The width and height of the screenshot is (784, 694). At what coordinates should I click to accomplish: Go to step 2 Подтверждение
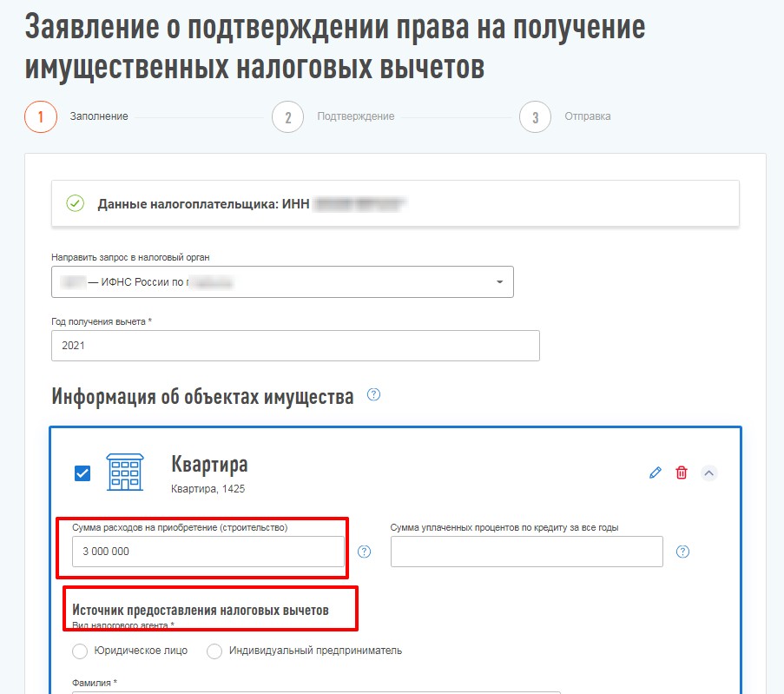(x=287, y=117)
